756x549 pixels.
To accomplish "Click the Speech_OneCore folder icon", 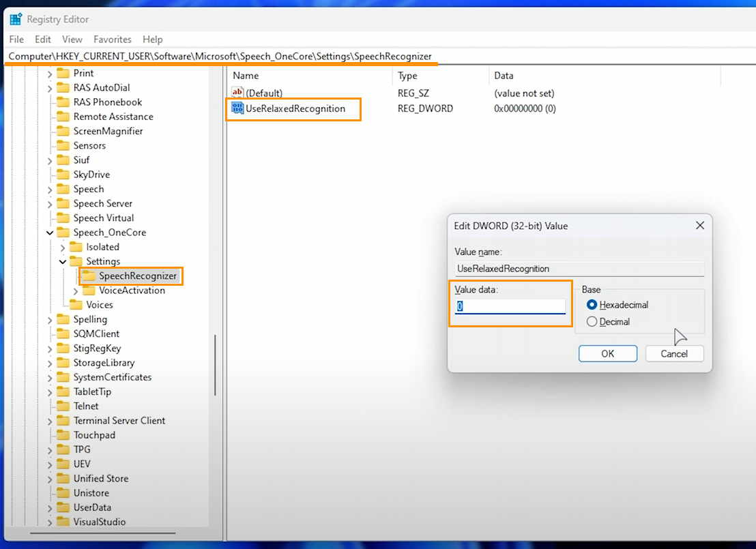I will pos(63,233).
